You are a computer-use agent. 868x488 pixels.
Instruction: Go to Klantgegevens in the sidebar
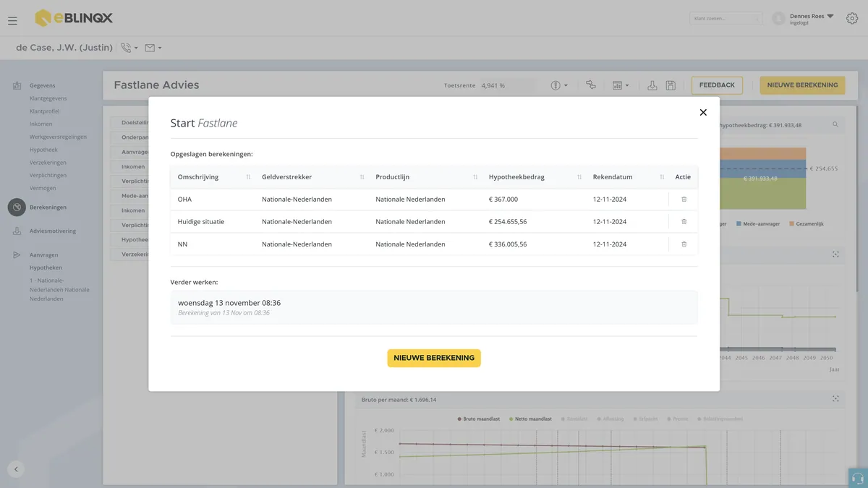tap(48, 98)
